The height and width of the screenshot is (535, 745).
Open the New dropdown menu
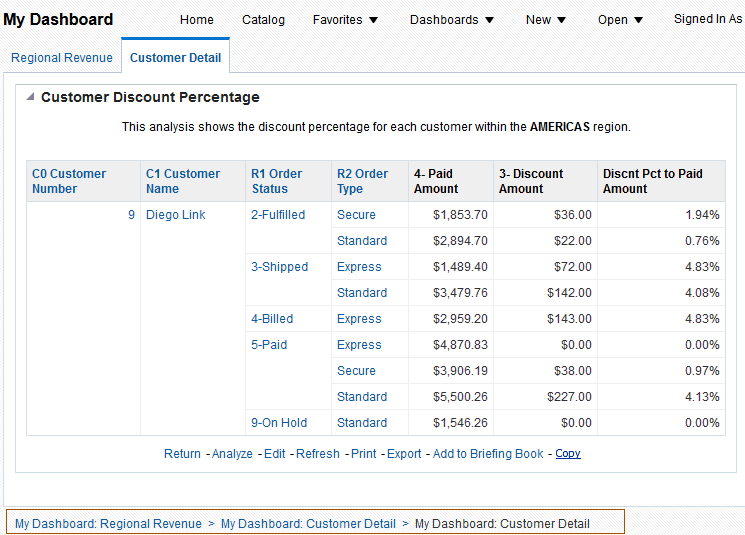(x=546, y=20)
